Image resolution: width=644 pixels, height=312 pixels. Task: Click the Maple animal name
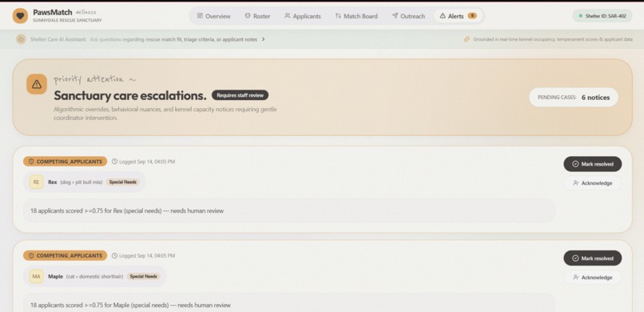point(55,276)
